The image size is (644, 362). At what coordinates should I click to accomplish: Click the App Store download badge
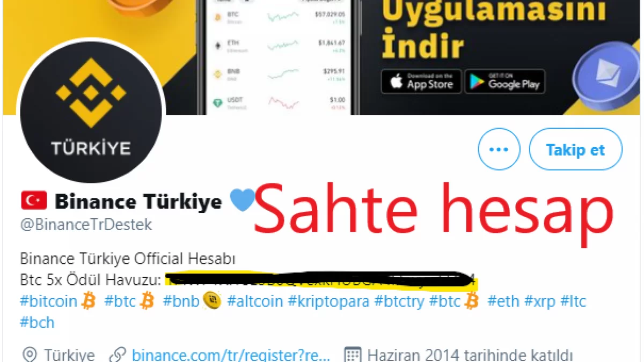[421, 82]
